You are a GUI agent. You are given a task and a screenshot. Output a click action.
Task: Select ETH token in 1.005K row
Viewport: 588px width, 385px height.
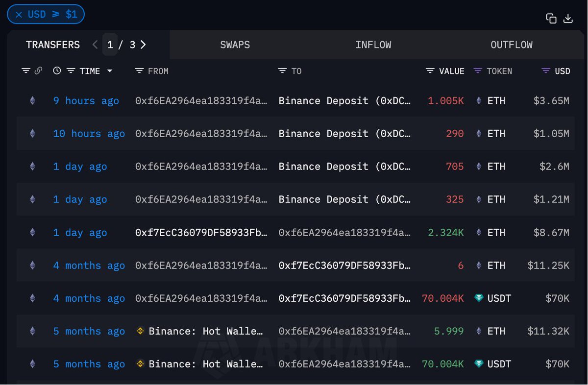(490, 101)
